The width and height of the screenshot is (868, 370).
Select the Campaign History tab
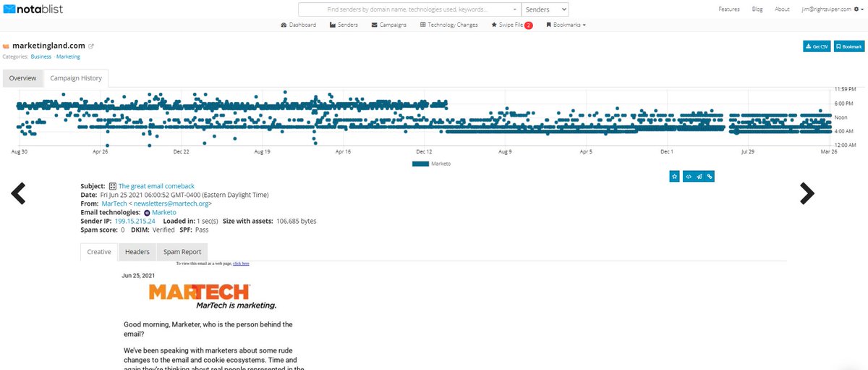click(76, 78)
